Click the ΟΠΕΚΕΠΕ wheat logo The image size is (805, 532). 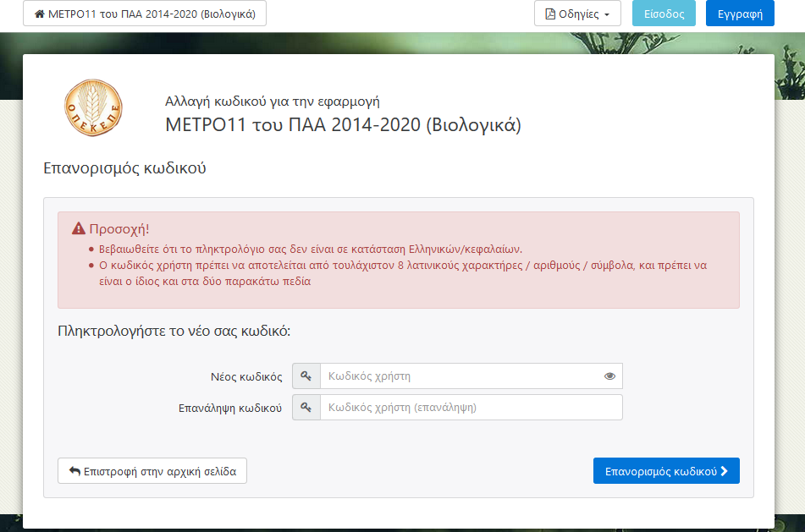click(x=93, y=107)
